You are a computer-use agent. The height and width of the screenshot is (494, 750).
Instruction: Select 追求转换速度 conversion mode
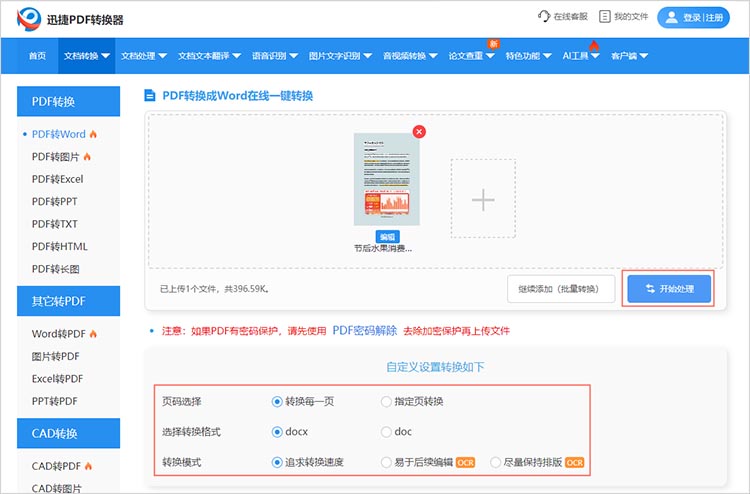point(277,462)
